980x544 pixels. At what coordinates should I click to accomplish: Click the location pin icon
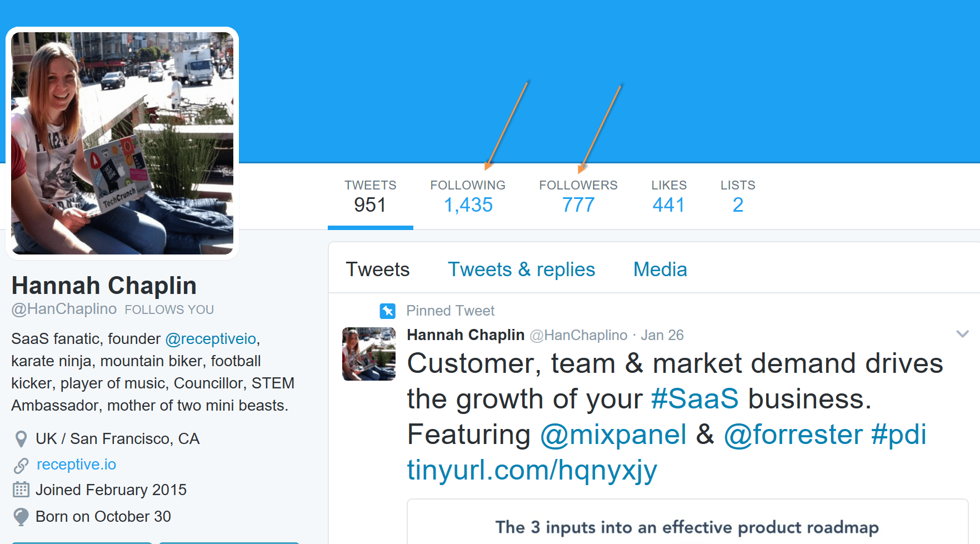tap(21, 439)
